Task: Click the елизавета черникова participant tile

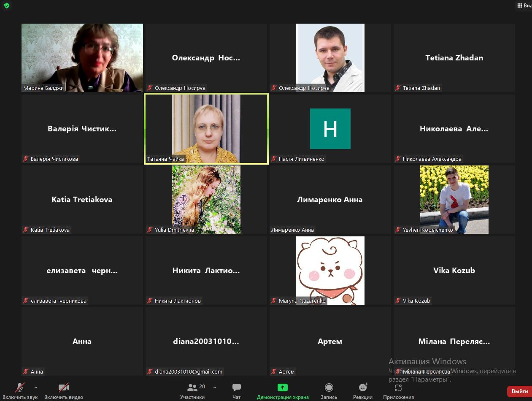Action: 82,271
